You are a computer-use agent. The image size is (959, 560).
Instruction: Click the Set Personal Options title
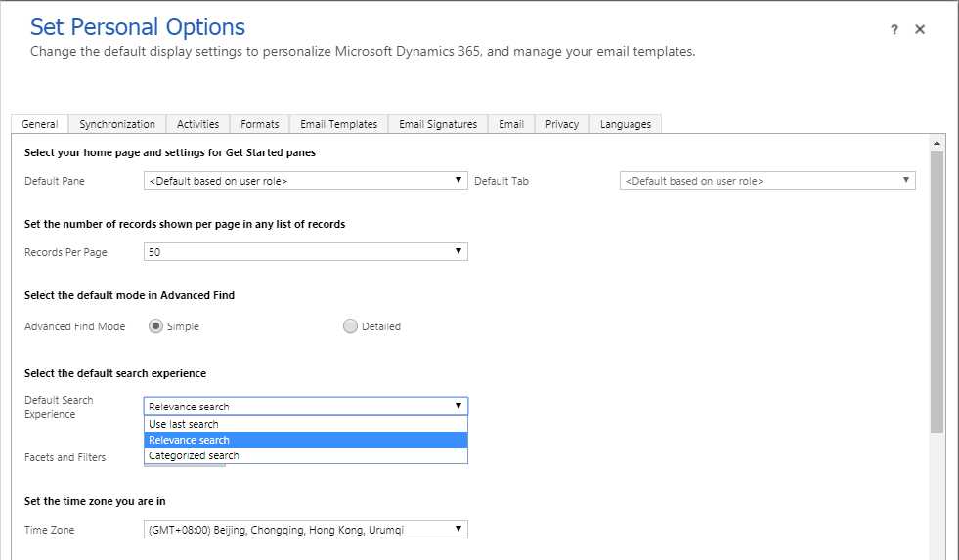click(x=138, y=27)
